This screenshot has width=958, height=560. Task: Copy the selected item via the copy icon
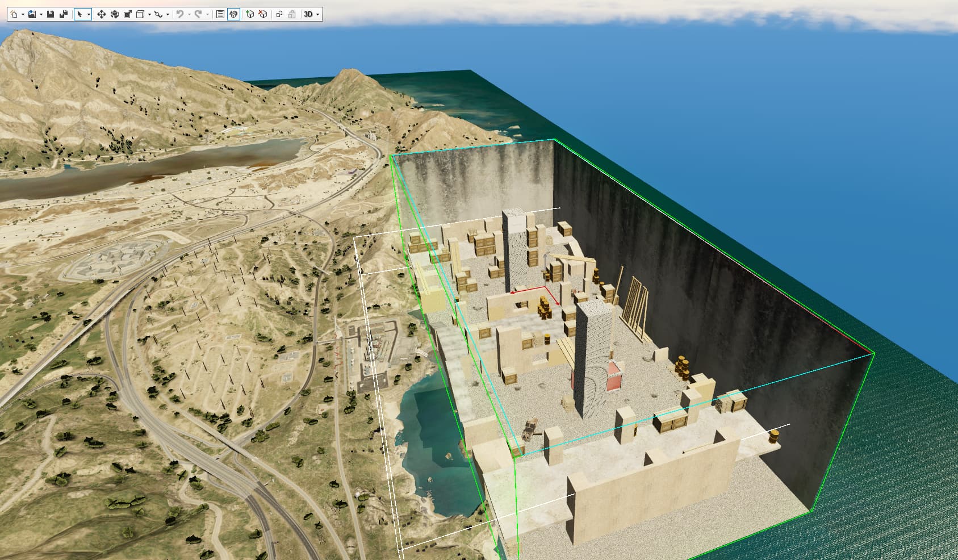[279, 14]
